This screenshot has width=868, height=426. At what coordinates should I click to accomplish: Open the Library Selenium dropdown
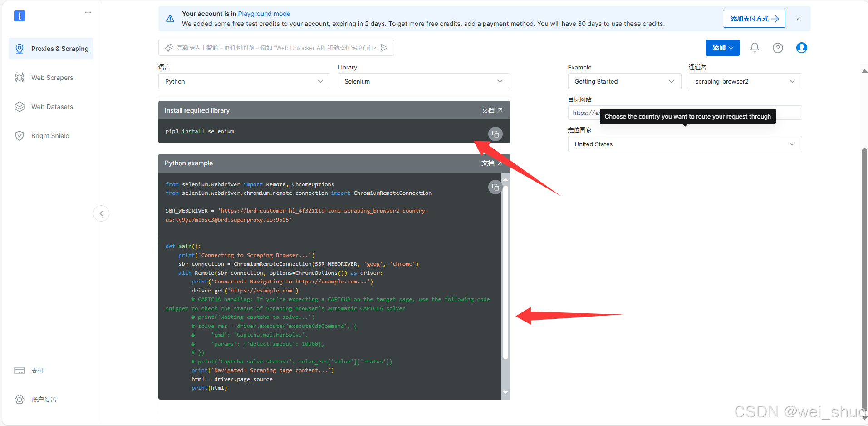point(424,81)
